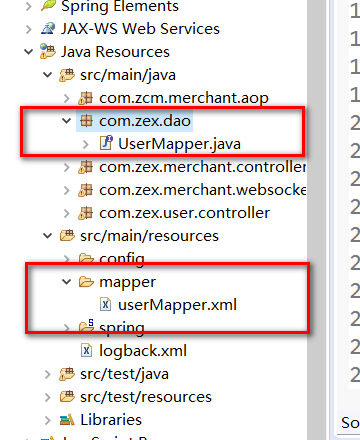This screenshot has height=440, width=360.
Task: Select the mapper folder name
Action: pos(127,283)
